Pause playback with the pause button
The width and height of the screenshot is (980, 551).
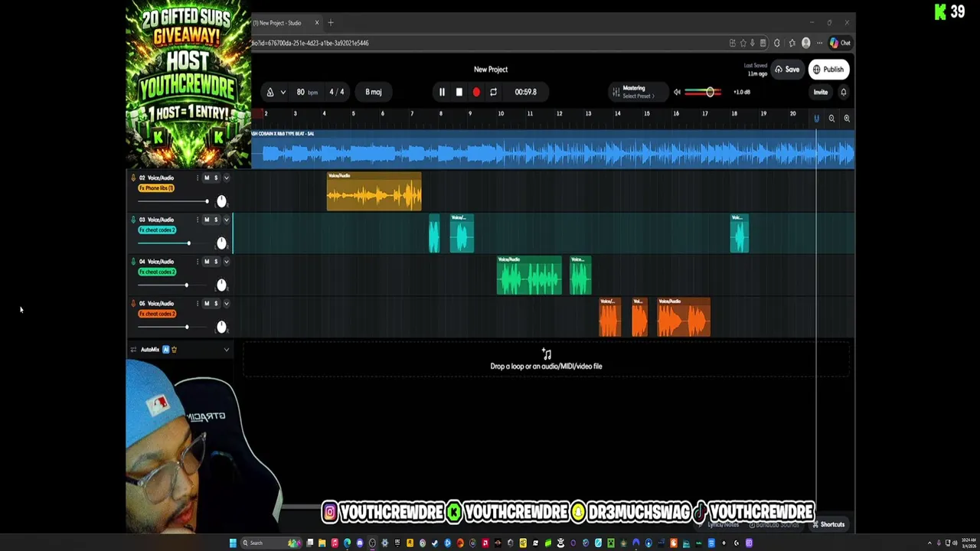442,92
